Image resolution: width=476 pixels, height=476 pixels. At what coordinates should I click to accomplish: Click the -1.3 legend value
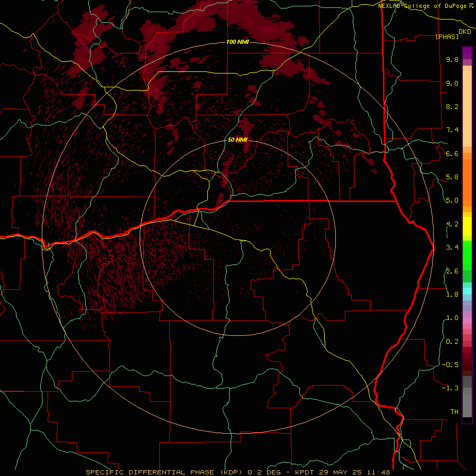450,388
